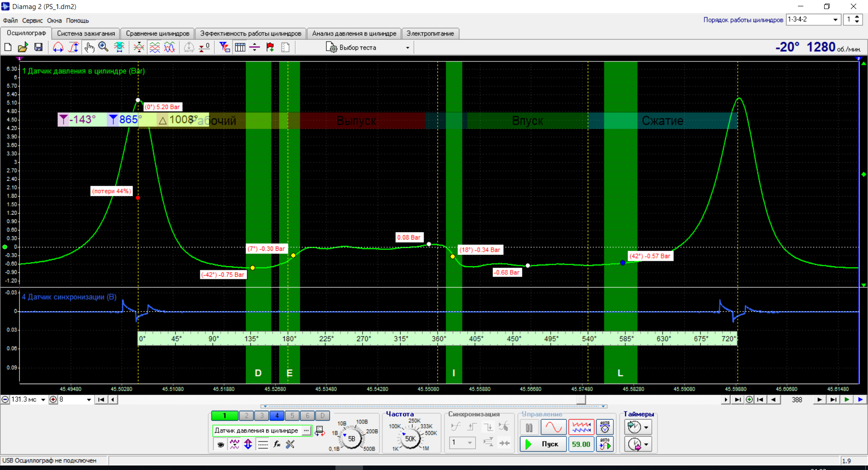Viewport: 868px width, 470px height.
Task: Click the frame counter field showing 388
Action: click(x=797, y=399)
